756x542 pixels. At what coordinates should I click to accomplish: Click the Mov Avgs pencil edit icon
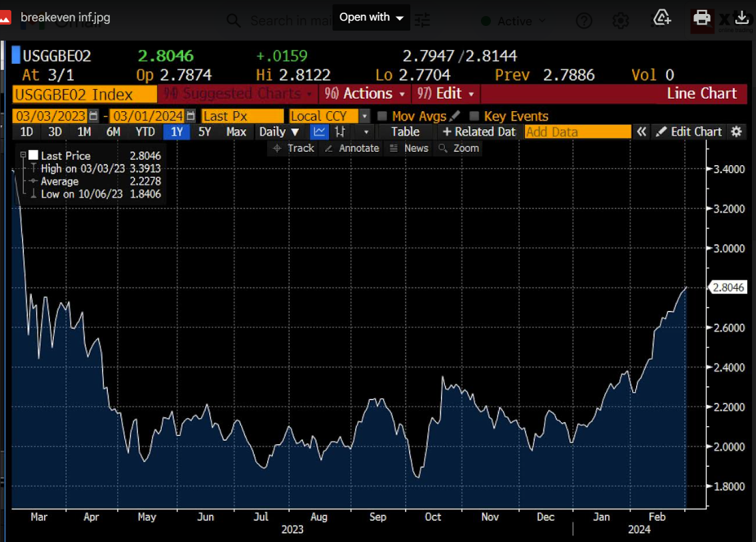pos(455,117)
